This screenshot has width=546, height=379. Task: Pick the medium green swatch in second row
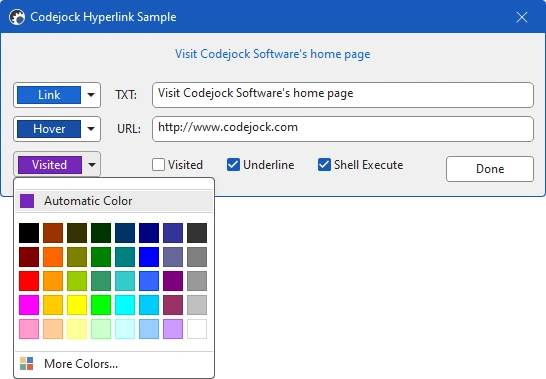[x=101, y=257]
